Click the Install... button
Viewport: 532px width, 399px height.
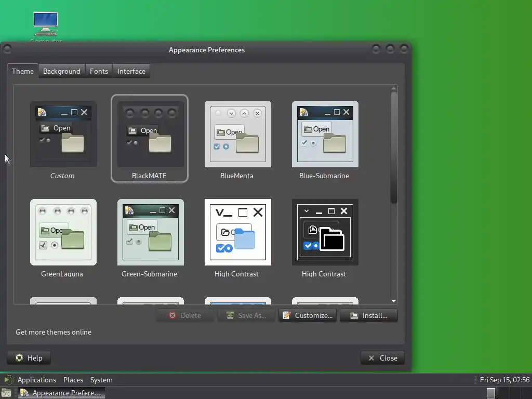369,315
